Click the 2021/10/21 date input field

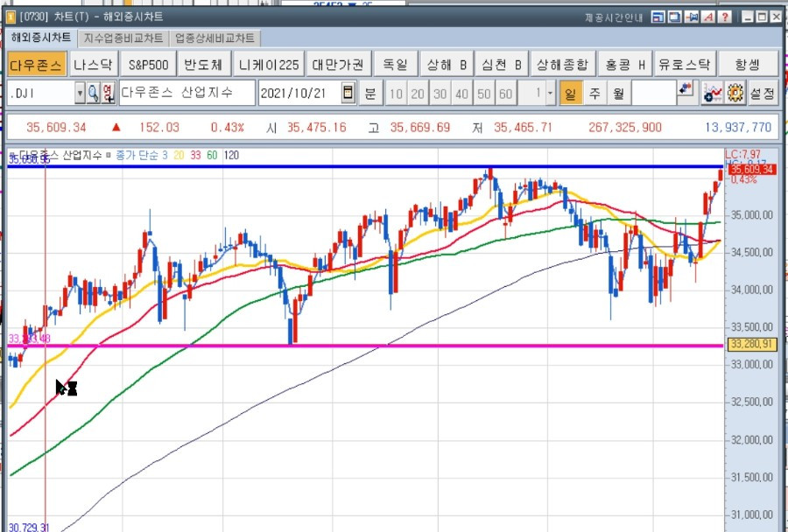[300, 94]
